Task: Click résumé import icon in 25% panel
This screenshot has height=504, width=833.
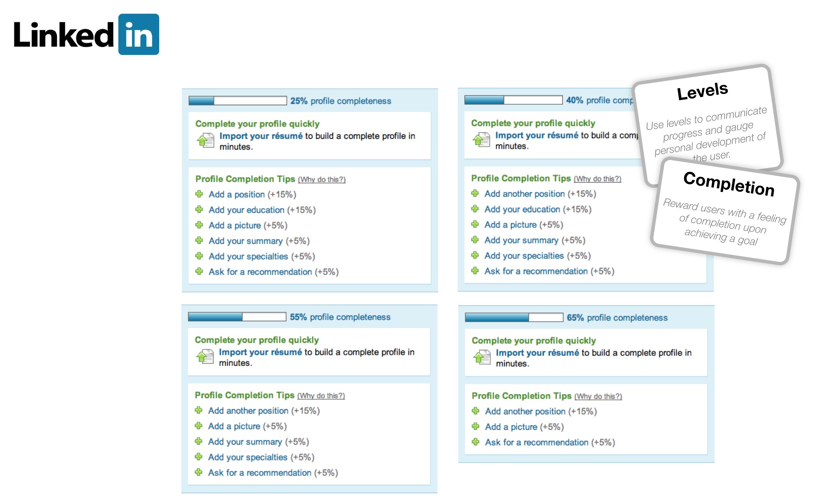Action: 206,141
